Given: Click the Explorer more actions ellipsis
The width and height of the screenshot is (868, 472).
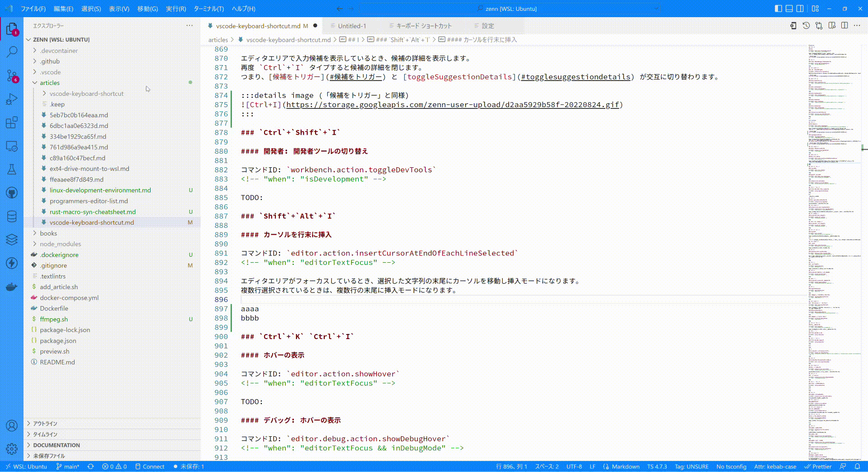Looking at the screenshot, I should [x=189, y=26].
